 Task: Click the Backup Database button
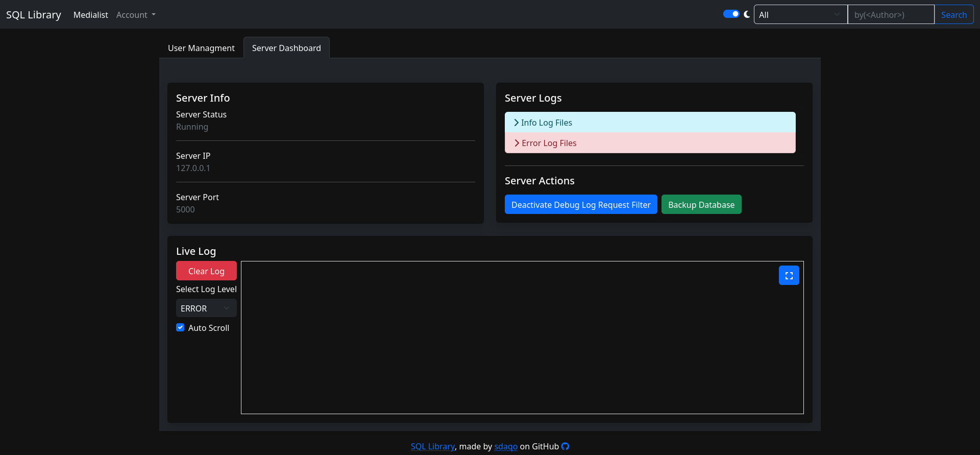701,204
